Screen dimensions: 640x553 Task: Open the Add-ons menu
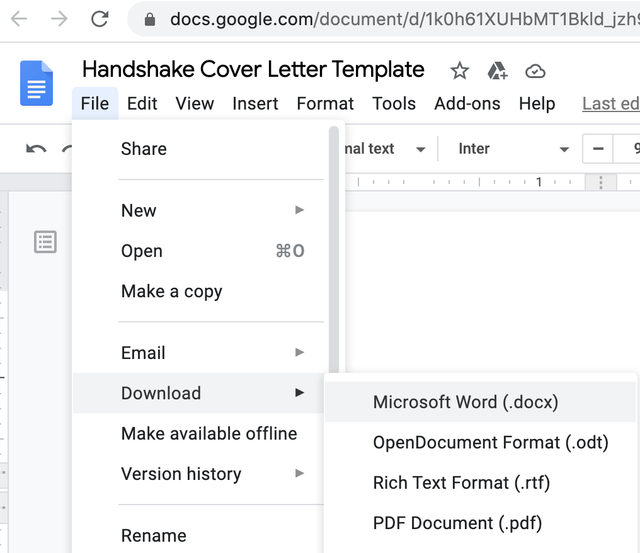467,104
